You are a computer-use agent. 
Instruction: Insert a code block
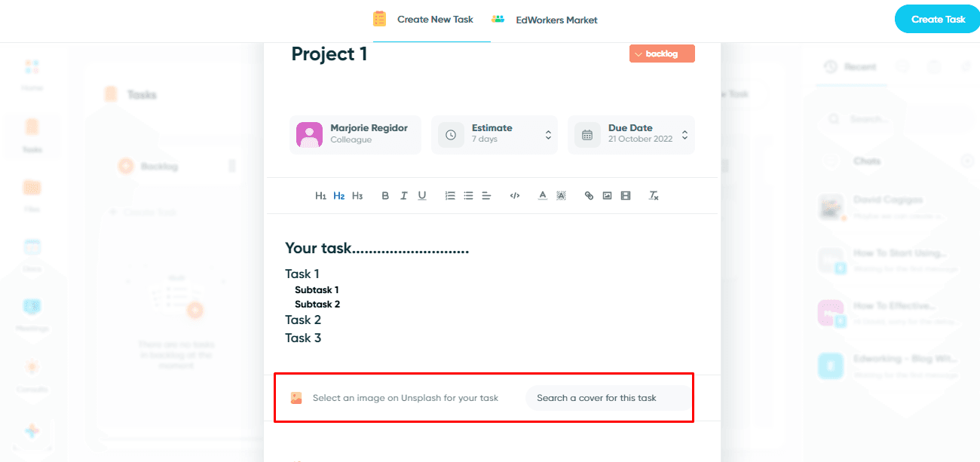pos(515,196)
